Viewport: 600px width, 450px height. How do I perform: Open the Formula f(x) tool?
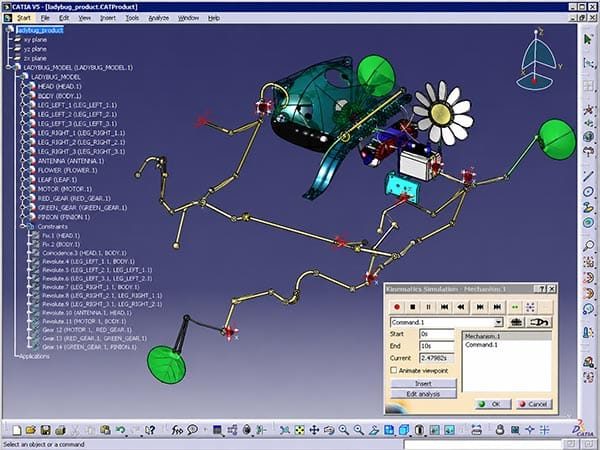[x=177, y=430]
